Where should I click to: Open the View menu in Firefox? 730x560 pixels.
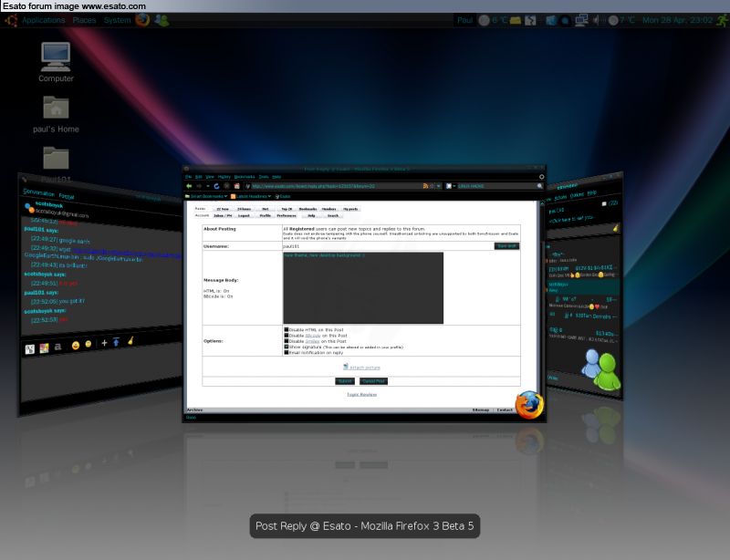point(210,177)
